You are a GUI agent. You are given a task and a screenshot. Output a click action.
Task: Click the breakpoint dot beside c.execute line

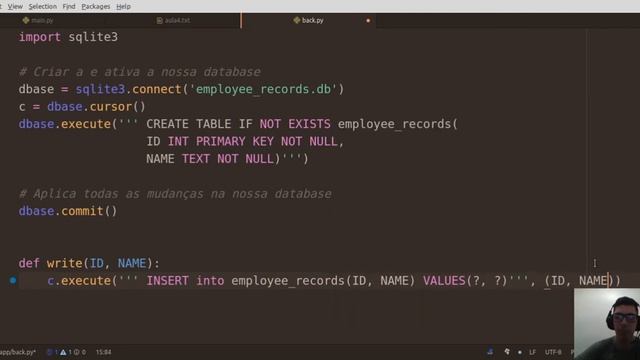13,280
